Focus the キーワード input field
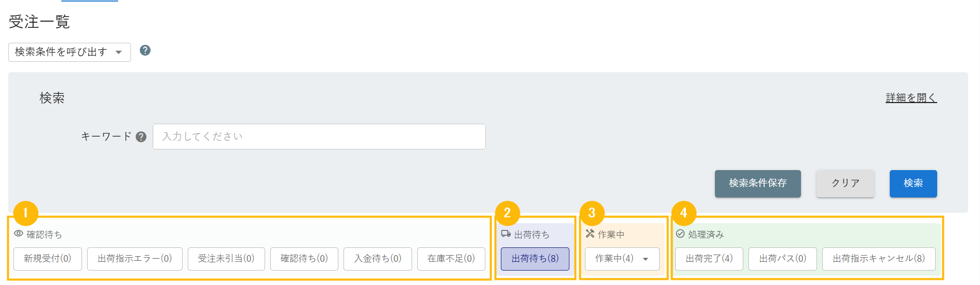The height and width of the screenshot is (285, 980). click(x=319, y=137)
